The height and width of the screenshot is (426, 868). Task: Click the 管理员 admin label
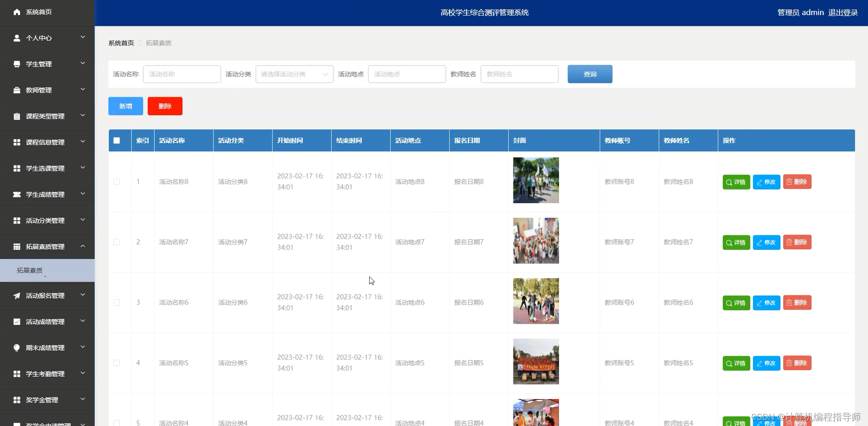click(800, 13)
